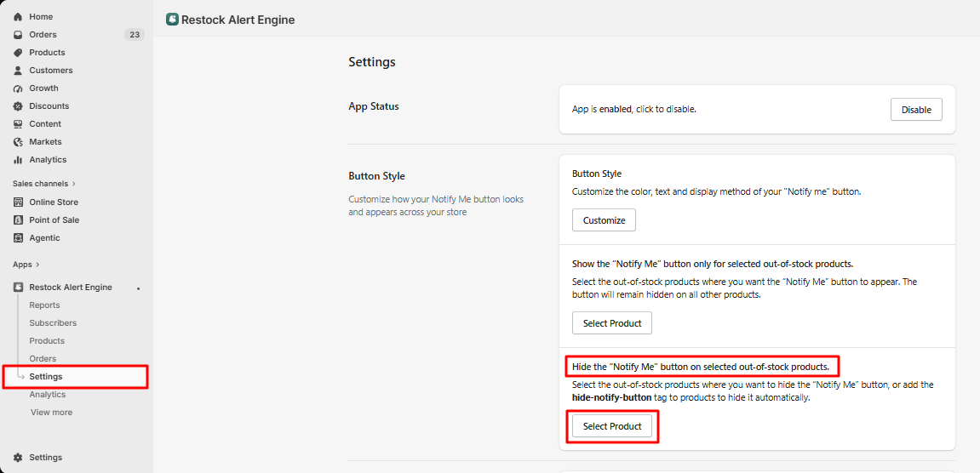980x473 pixels.
Task: Open Subscribers under Restock Alert Engine
Action: pos(53,323)
